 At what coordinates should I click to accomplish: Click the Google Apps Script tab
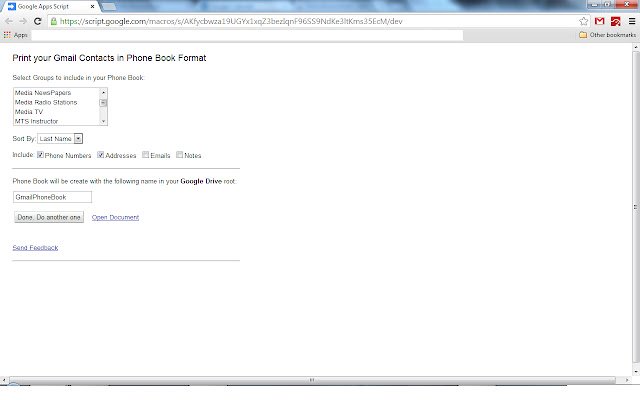coord(49,7)
